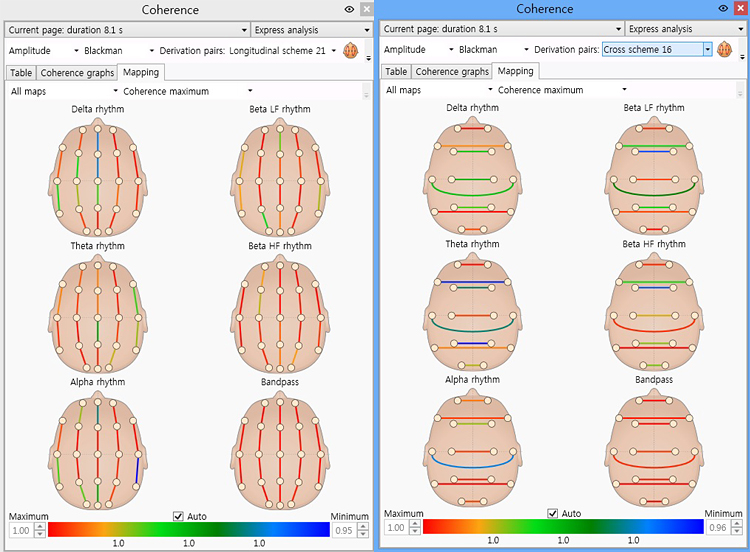Open the Cross scheme 16 derivation dropdown
This screenshot has height=552, width=750.
point(707,49)
